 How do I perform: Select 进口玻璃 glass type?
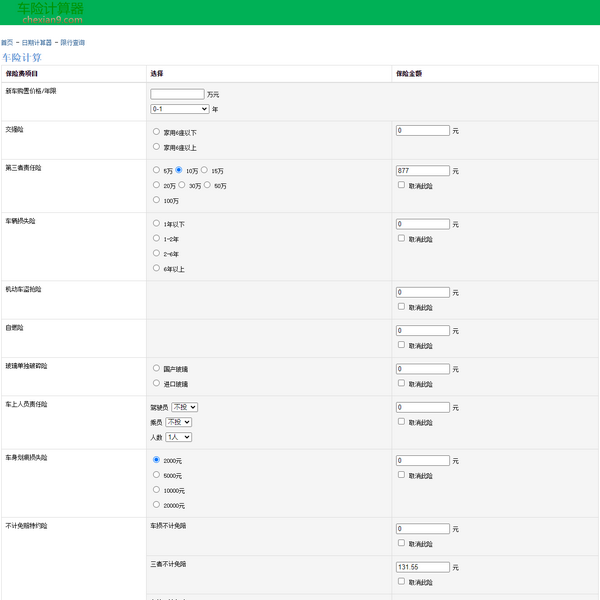156,383
